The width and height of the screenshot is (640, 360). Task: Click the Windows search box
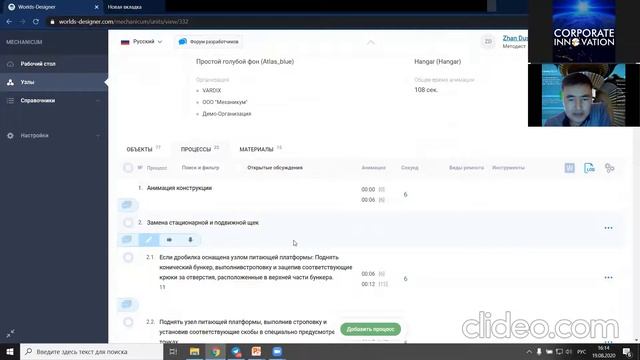pos(91,351)
